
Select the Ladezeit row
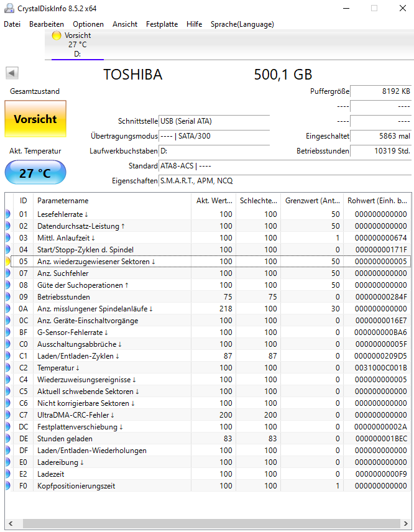[208, 474]
